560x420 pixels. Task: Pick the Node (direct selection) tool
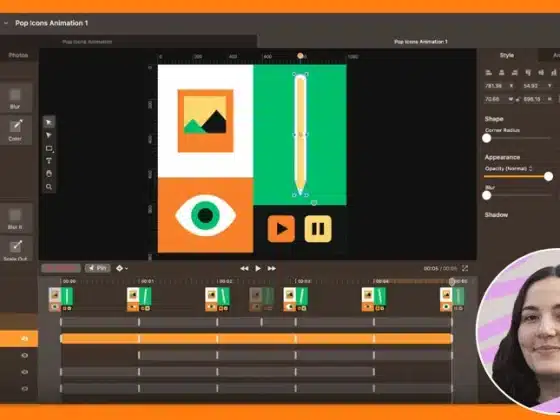pyautogui.click(x=49, y=135)
